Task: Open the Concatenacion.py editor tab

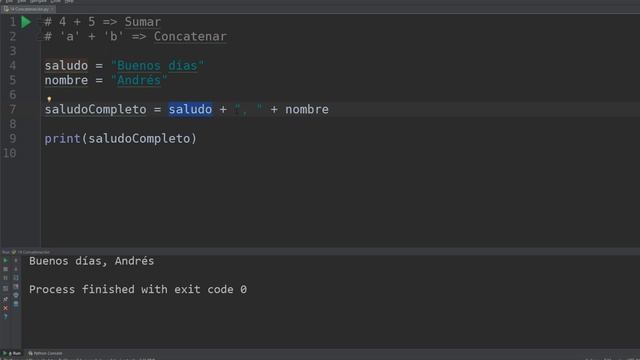Action: (28, 9)
